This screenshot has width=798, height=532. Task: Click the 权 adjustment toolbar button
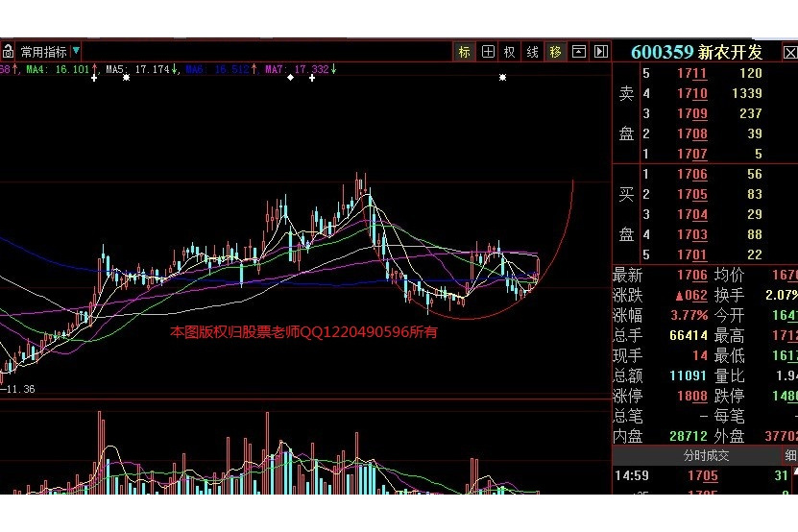coord(510,52)
